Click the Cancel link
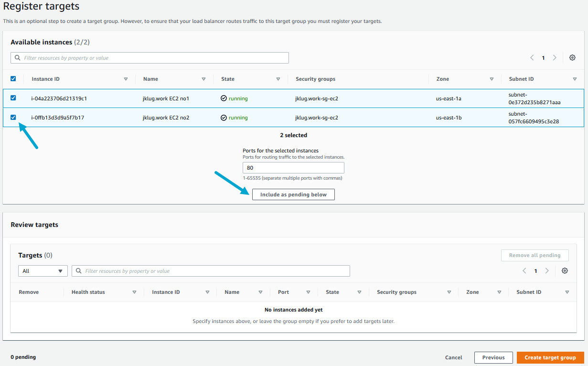 coord(453,357)
